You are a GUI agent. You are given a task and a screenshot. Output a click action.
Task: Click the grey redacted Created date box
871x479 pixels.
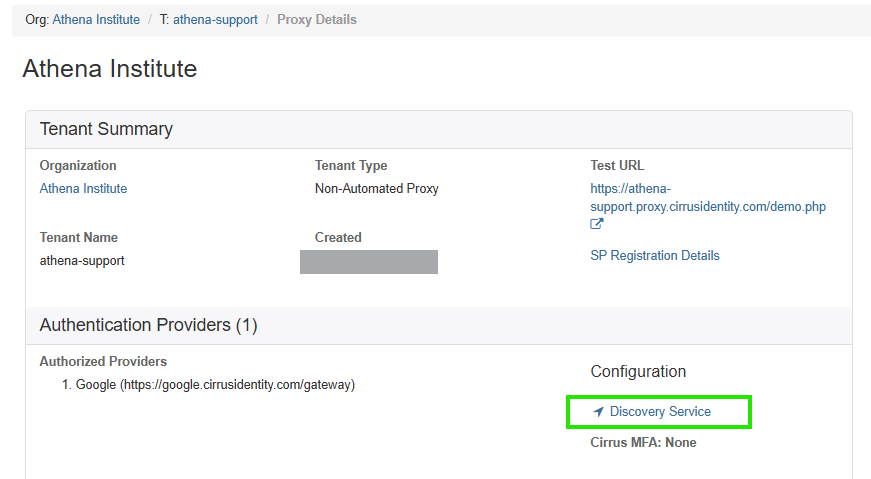tap(369, 262)
